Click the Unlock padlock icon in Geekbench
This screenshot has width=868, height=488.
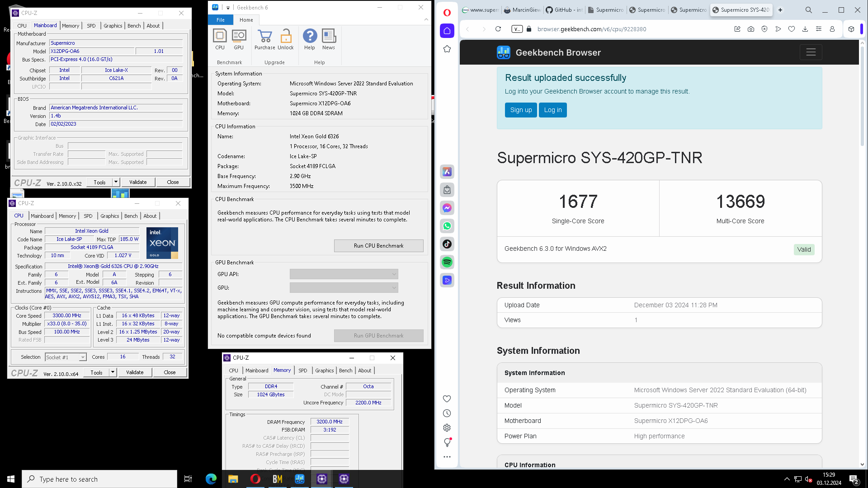click(x=286, y=39)
